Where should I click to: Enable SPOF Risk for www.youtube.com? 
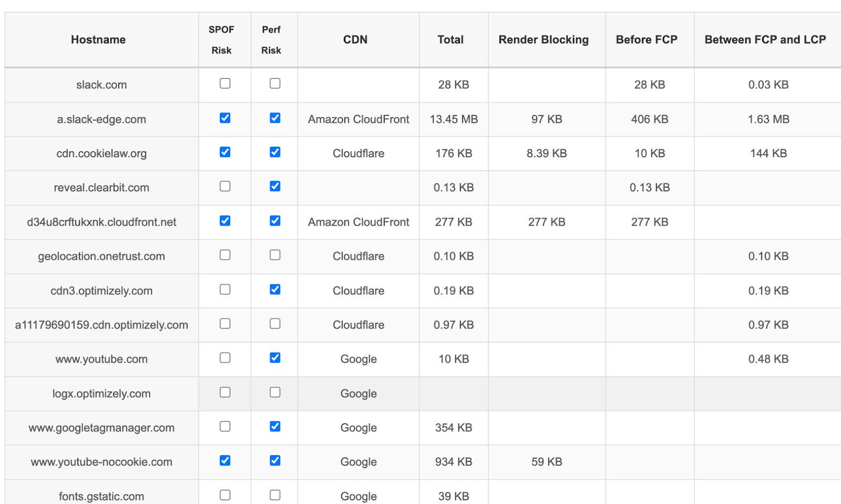click(x=224, y=358)
